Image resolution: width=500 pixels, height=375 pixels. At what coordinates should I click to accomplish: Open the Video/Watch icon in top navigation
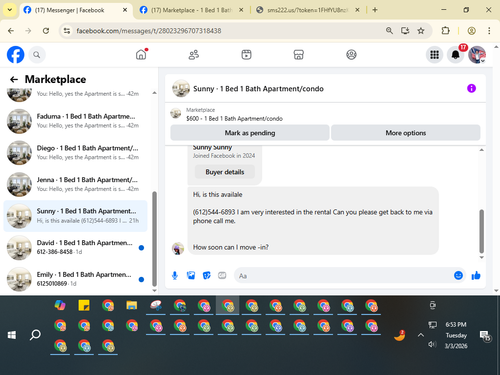246,55
